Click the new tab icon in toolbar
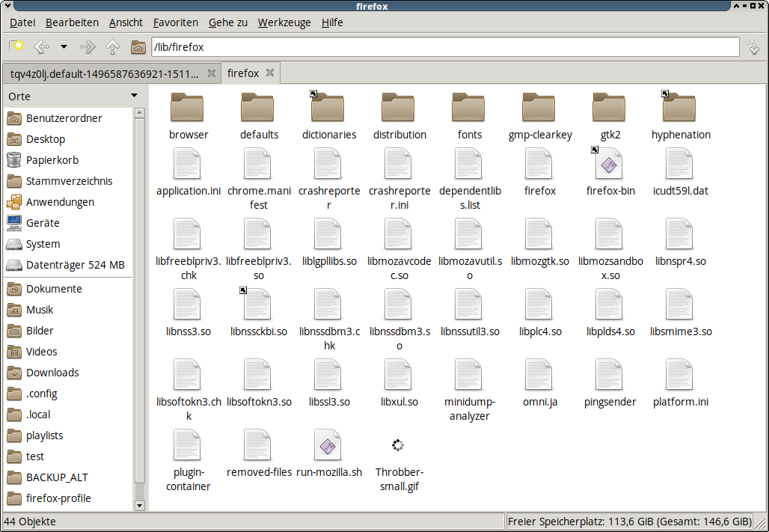Screen dimensions: 769x532 [x=16, y=47]
